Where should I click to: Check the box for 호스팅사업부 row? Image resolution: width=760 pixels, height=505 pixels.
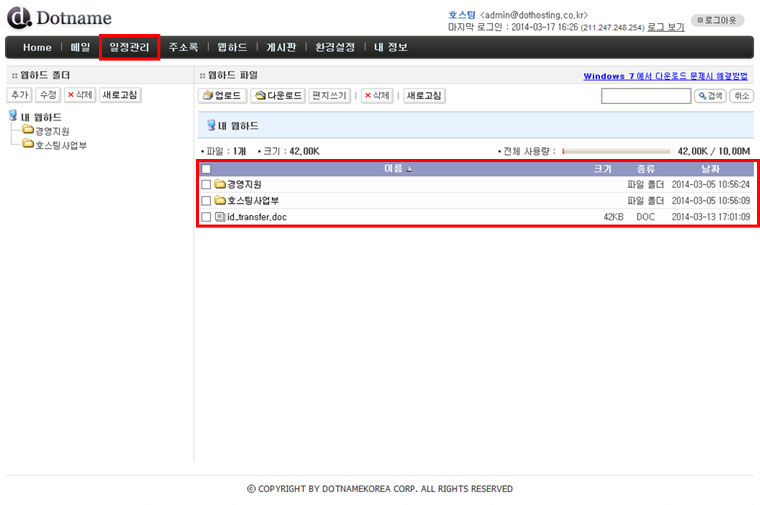click(x=206, y=201)
